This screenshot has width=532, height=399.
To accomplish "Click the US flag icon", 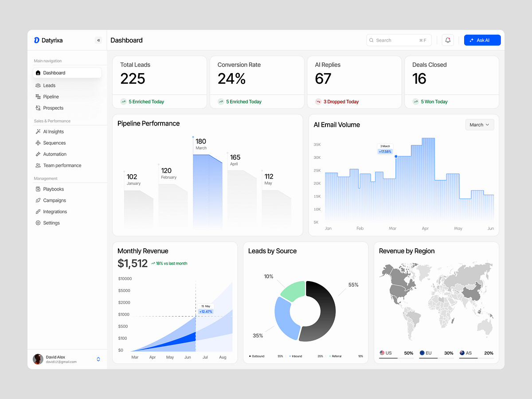I will 382,353.
